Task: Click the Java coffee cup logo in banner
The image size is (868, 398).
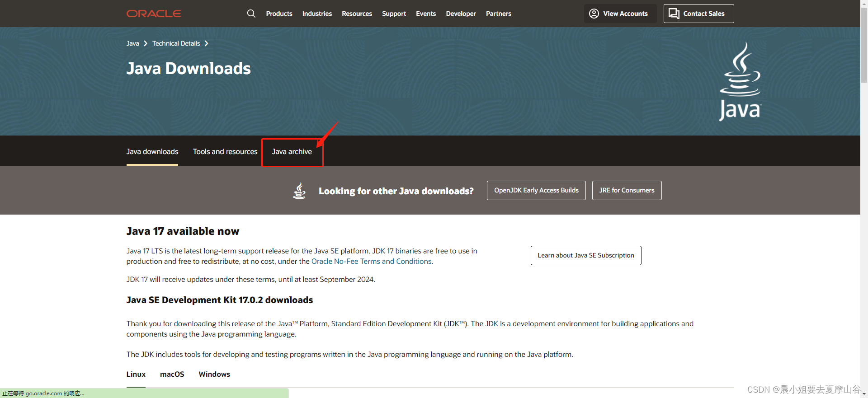Action: (740, 81)
